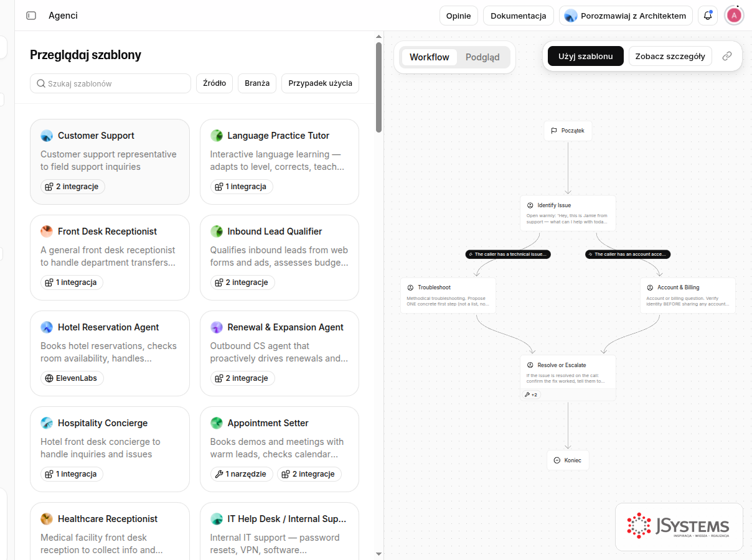Image resolution: width=752 pixels, height=560 pixels.
Task: Click Porozmawiaj z Architektem button
Action: tap(626, 16)
